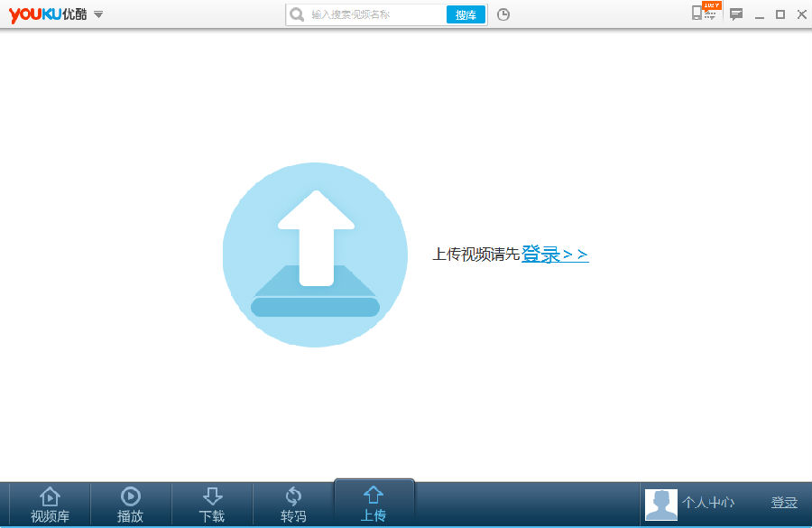Expand the Youku logo dropdown arrow

click(x=98, y=14)
